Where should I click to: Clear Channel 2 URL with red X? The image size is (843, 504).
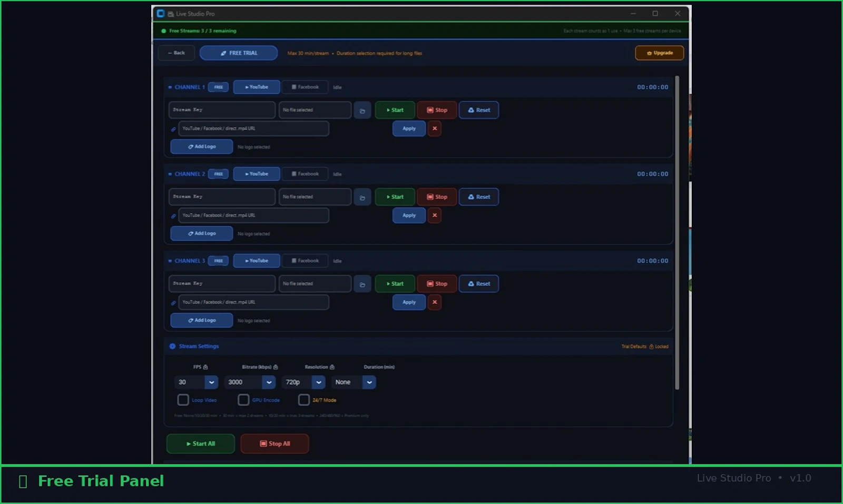[x=435, y=215]
